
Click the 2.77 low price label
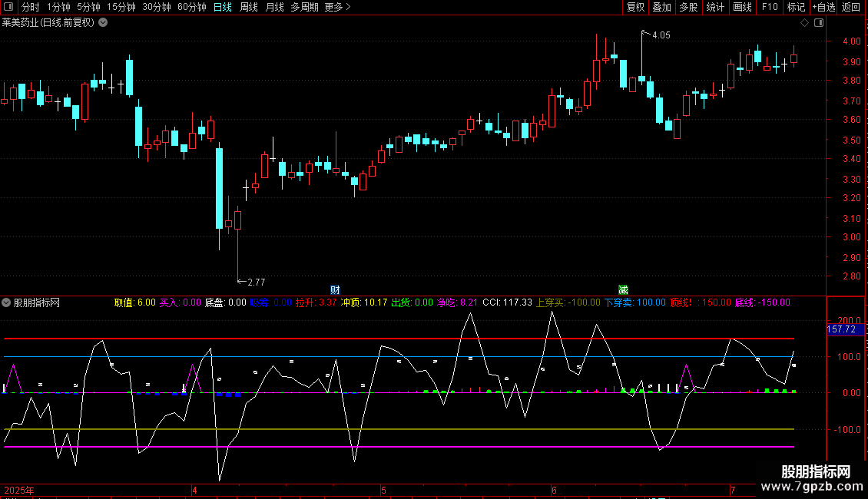(x=257, y=283)
